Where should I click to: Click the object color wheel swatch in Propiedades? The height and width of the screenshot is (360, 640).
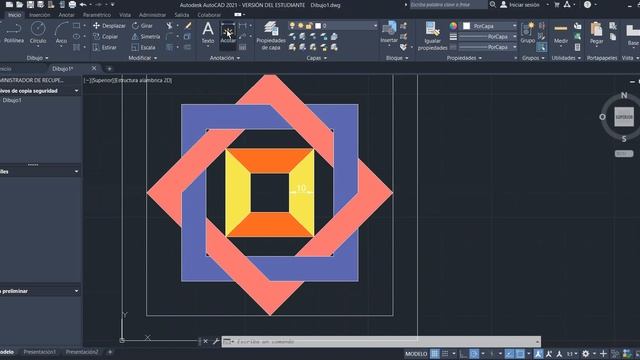click(x=453, y=26)
